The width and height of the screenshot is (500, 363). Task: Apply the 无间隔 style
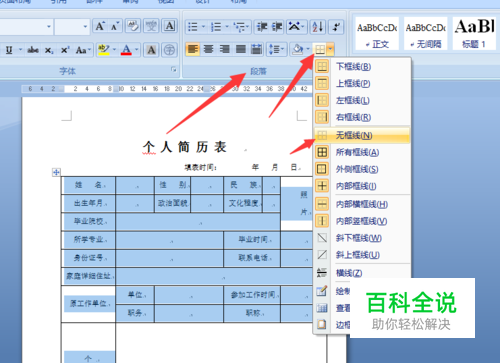(425, 33)
